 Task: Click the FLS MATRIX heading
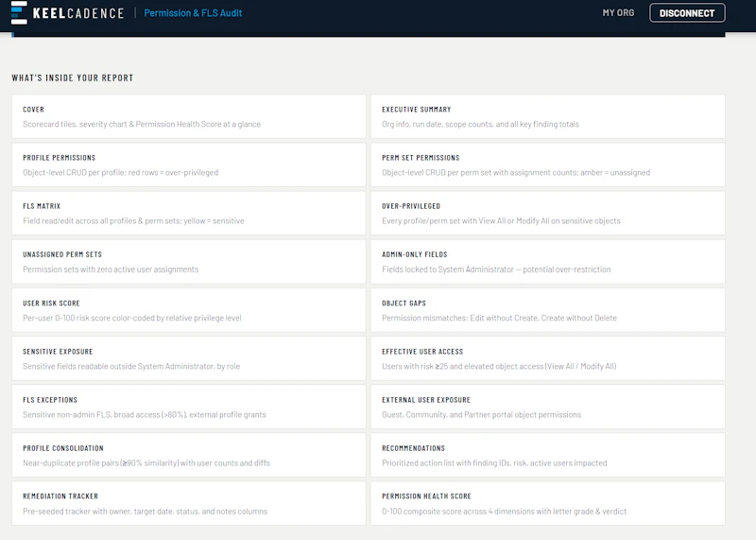pyautogui.click(x=42, y=206)
